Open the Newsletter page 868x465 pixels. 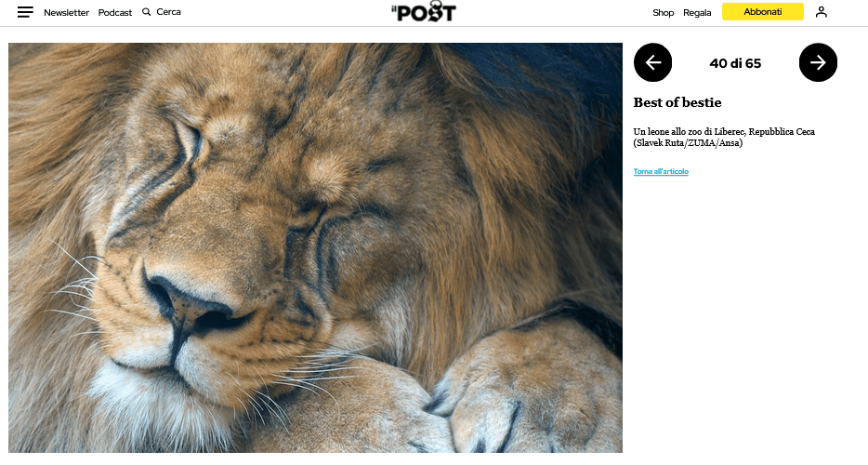(66, 13)
